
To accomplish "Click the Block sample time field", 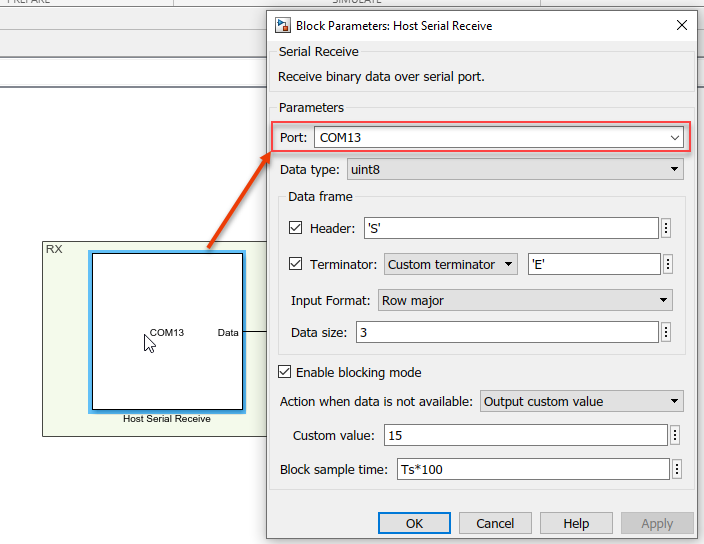I will (533, 469).
